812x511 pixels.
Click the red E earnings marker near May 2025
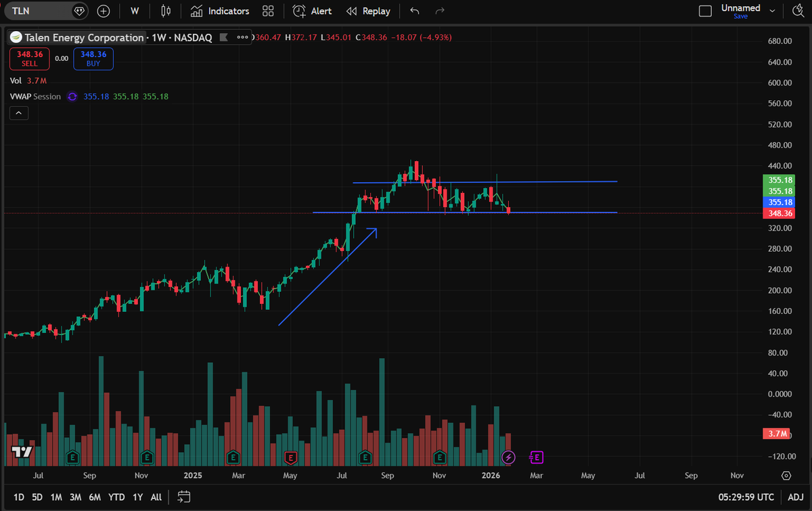point(290,458)
